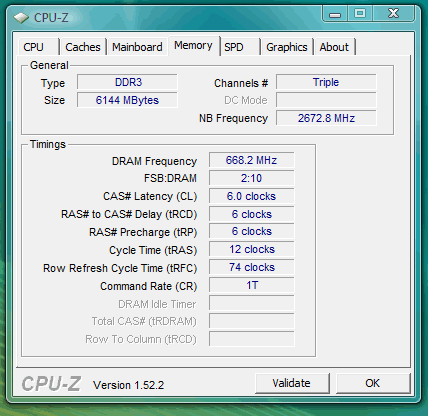The image size is (428, 416).
Task: Click the RAS# Precharge (tRP) label
Action: [x=143, y=232]
